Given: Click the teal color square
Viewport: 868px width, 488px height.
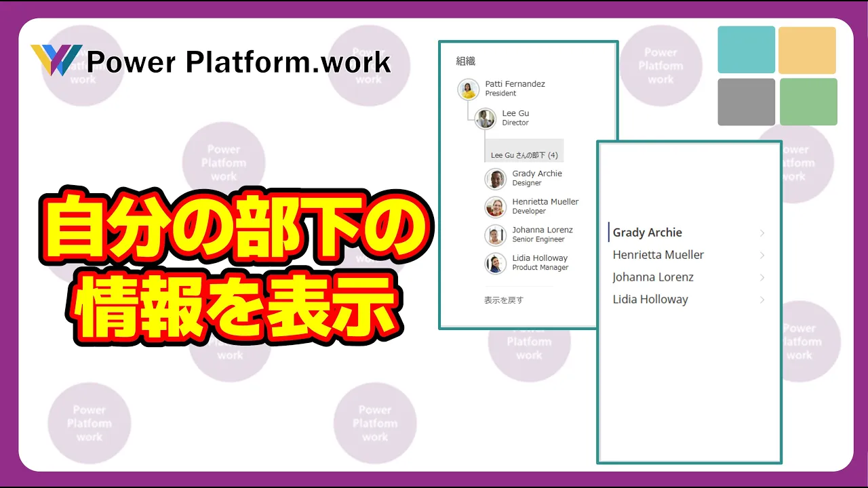Looking at the screenshot, I should [x=746, y=49].
